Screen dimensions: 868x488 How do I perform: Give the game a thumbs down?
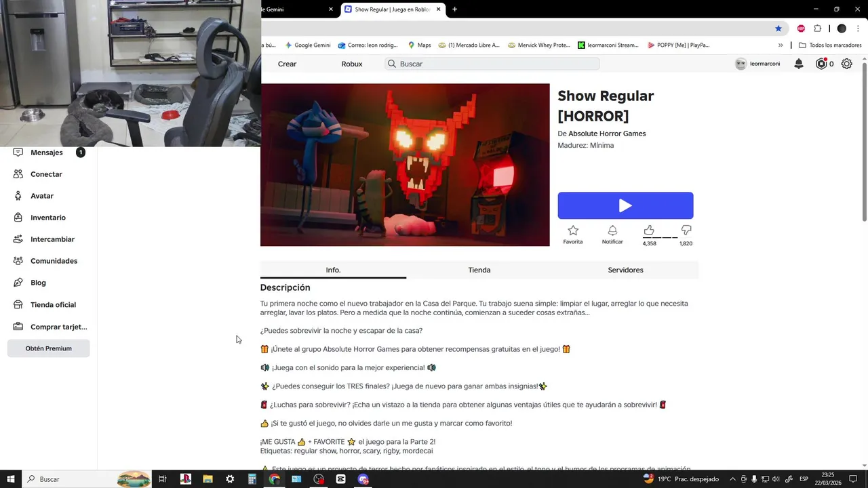pyautogui.click(x=686, y=230)
